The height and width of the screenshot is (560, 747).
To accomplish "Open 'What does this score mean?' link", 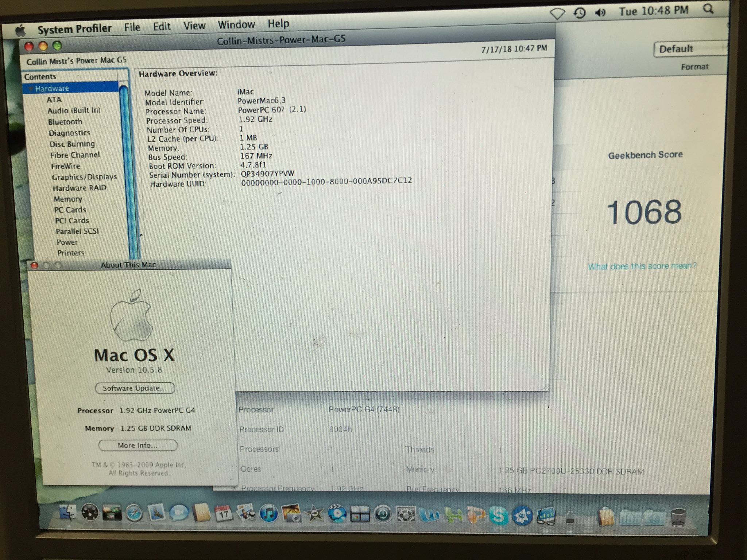I will pyautogui.click(x=642, y=266).
